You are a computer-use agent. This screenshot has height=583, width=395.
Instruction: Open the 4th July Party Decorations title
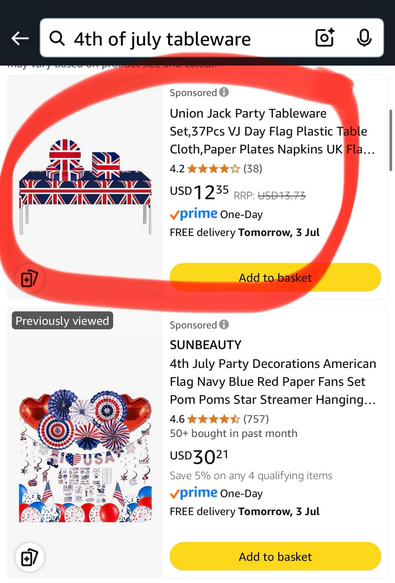273,381
